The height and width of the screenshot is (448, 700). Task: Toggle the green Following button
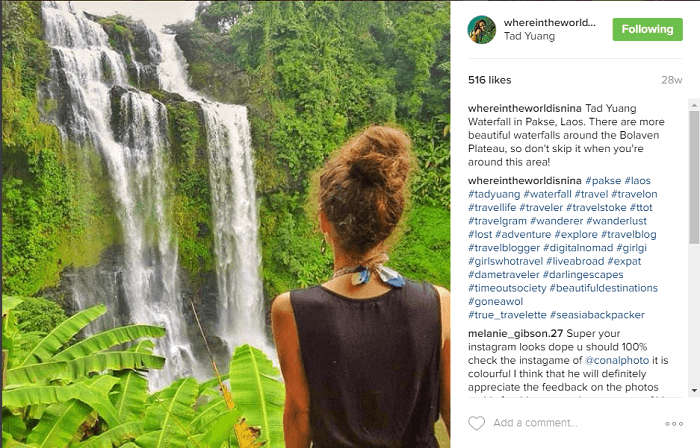647,29
